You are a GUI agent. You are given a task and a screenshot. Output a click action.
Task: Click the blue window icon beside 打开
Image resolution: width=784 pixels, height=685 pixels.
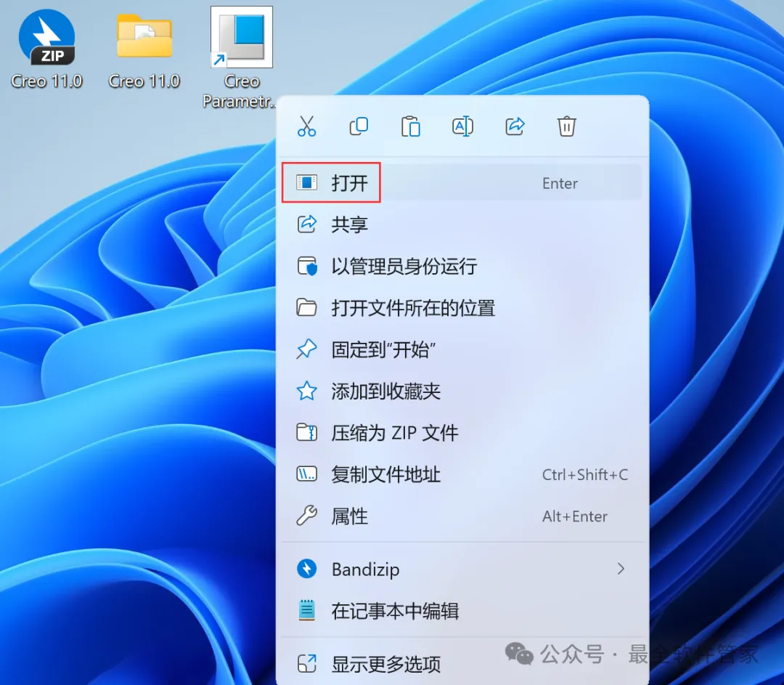pos(306,182)
